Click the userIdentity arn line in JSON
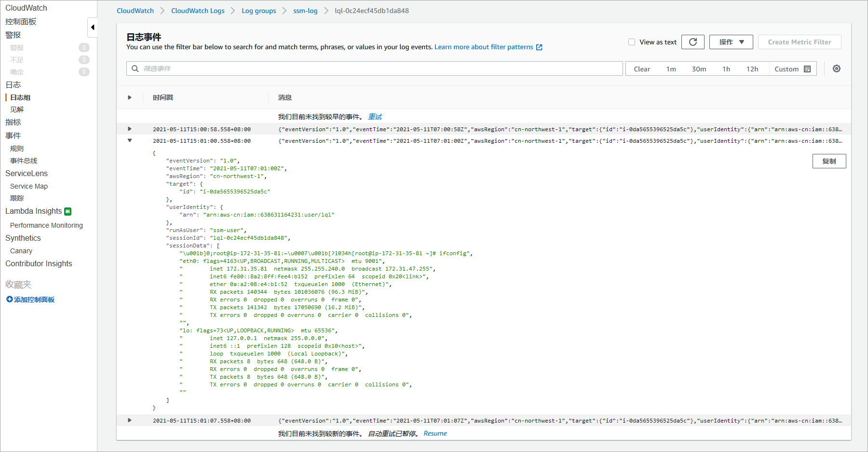Viewport: 868px width, 452px height. point(257,215)
